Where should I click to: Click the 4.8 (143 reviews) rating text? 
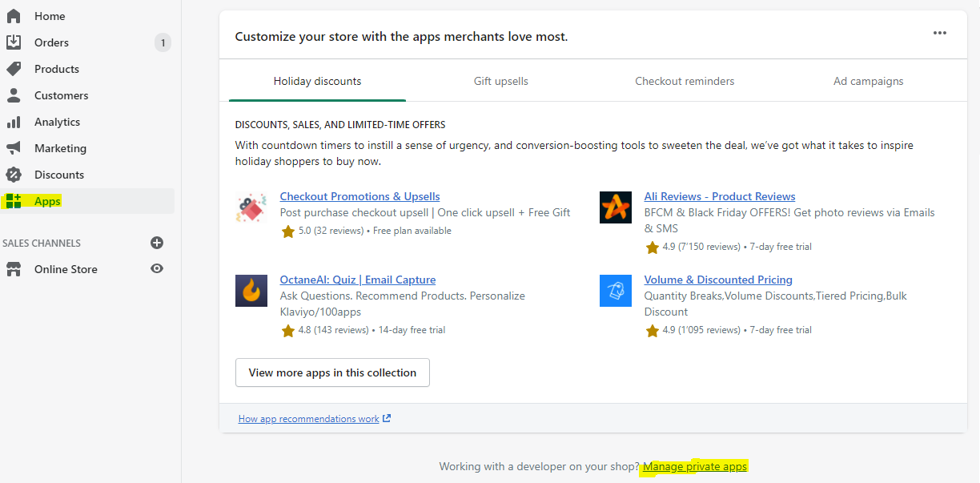click(x=333, y=330)
